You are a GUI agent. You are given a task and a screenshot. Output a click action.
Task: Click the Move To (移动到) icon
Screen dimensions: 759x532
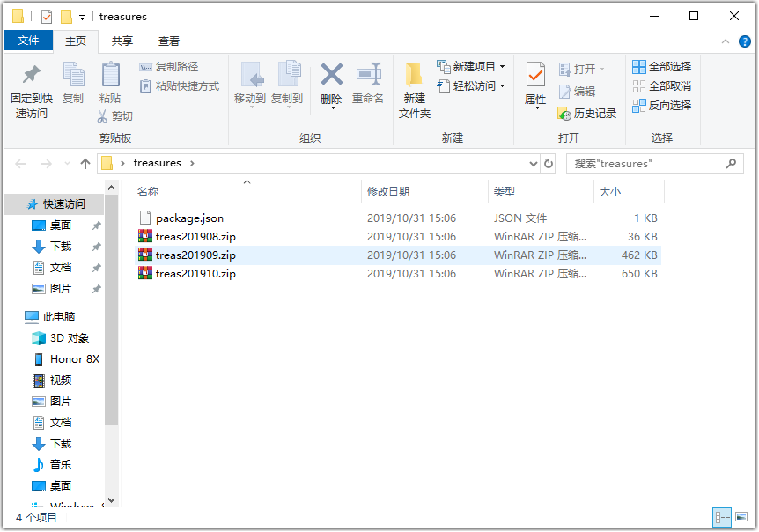[252, 74]
